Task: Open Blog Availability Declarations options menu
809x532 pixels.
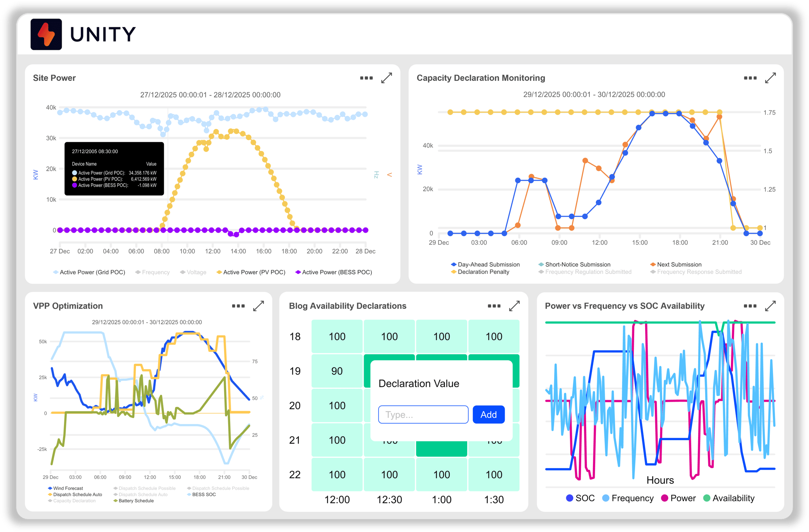Action: (x=494, y=306)
